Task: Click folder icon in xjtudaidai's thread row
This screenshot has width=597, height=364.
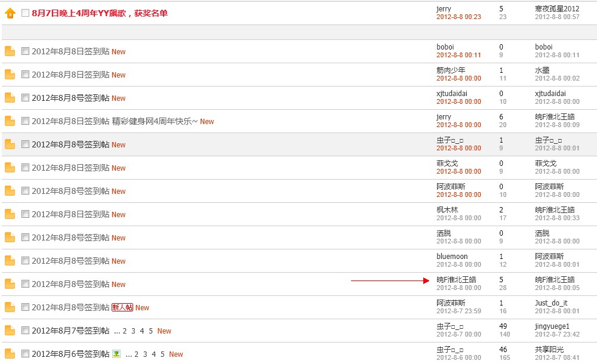Action: tap(10, 98)
